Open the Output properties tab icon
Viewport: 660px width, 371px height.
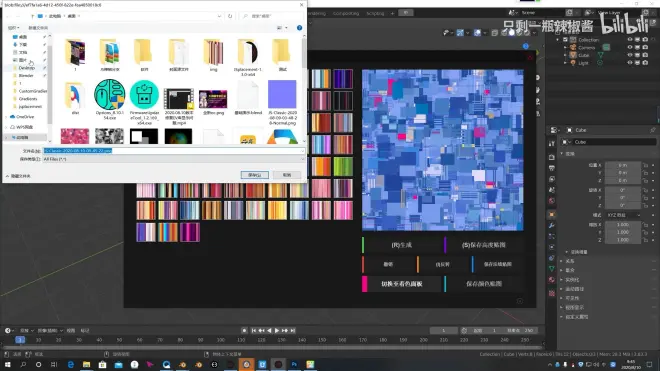552,168
